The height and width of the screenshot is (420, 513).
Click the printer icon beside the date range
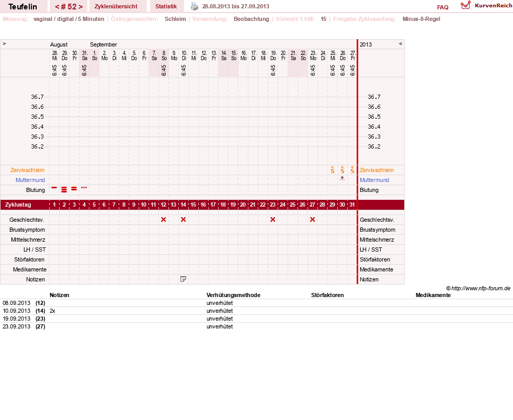pos(195,6)
